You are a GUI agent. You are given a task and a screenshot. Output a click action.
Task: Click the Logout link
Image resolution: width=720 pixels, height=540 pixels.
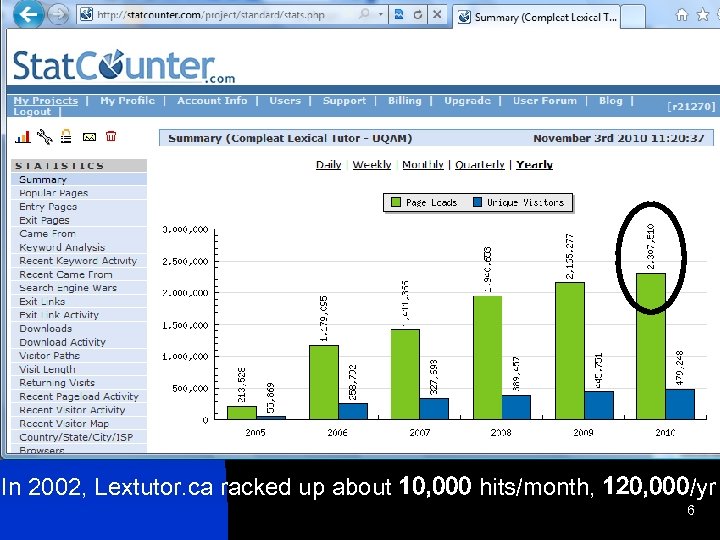pos(32,112)
